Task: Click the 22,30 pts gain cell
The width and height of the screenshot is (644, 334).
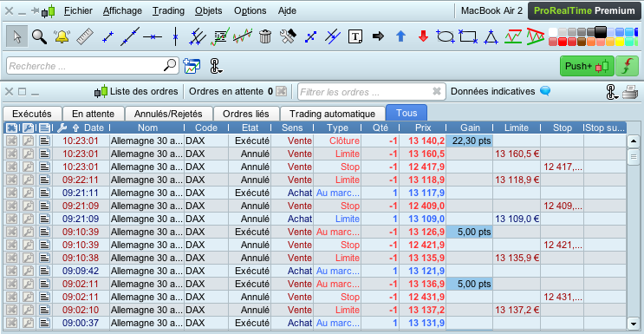Action: coord(470,141)
